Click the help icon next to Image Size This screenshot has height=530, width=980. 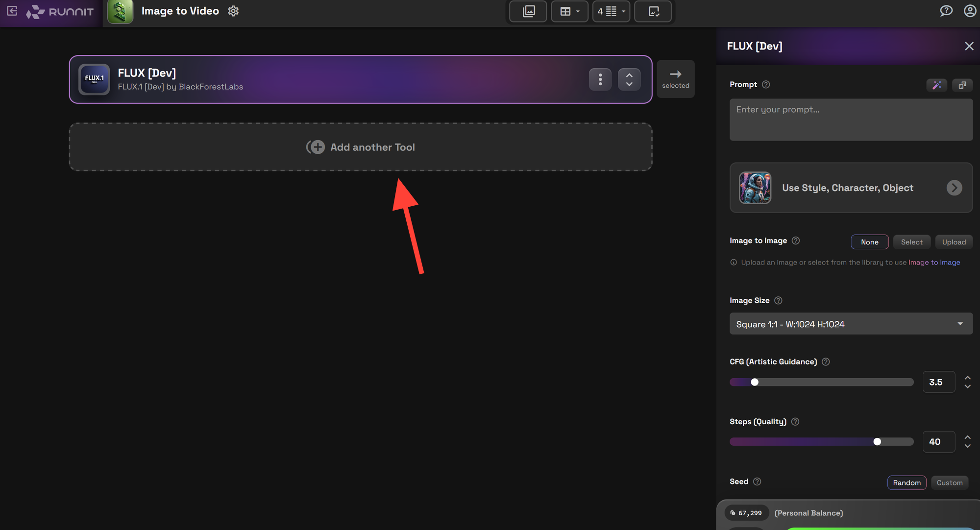coord(778,300)
